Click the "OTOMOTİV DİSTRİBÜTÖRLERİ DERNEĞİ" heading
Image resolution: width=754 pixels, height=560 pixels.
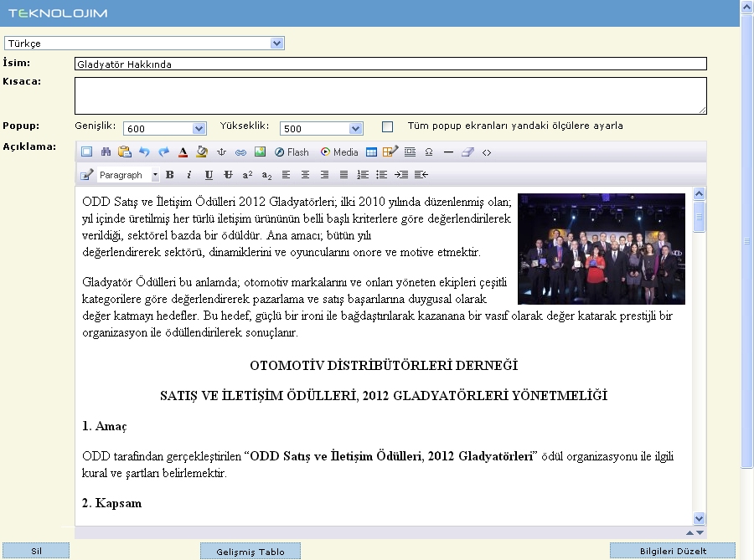[x=384, y=366]
